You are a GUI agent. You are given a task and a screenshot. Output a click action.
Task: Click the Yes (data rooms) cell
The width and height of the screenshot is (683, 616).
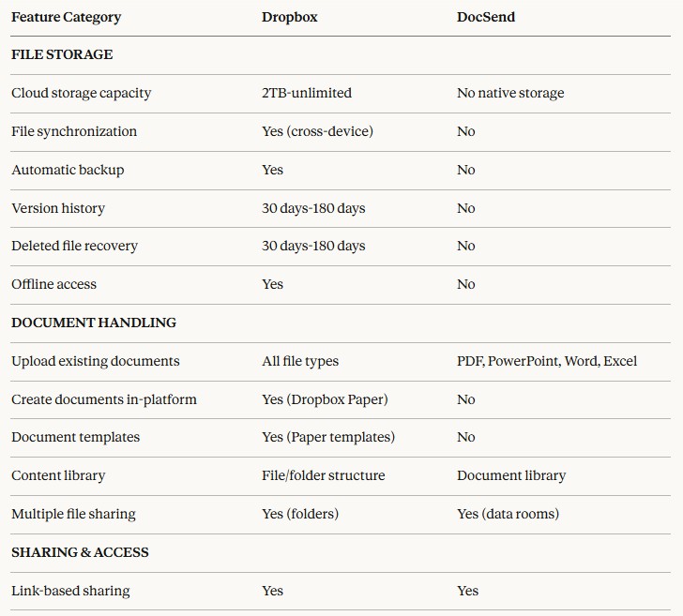(508, 514)
